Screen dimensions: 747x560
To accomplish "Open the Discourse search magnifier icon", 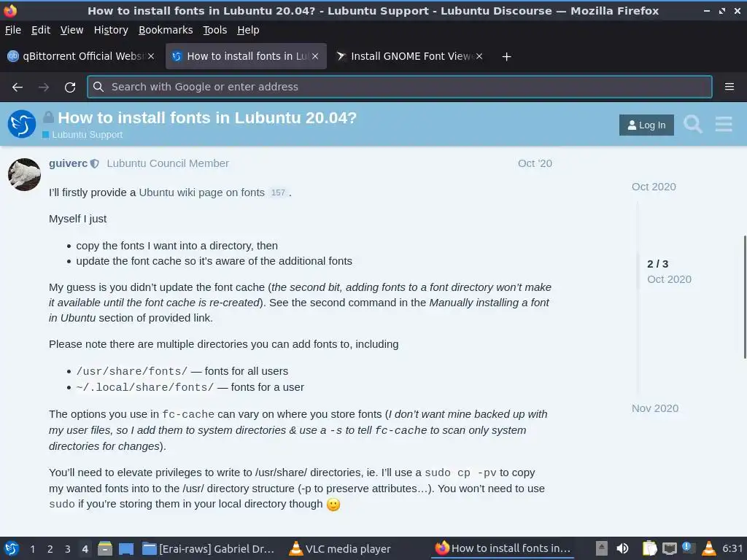I will point(693,124).
